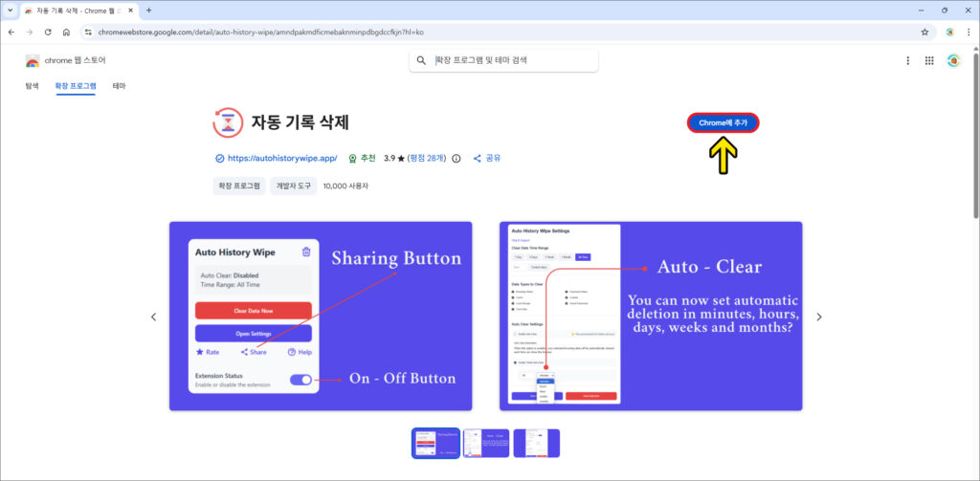Viewport: 980px width, 481px height.
Task: Open the '평점 28개' ratings link
Action: point(427,158)
